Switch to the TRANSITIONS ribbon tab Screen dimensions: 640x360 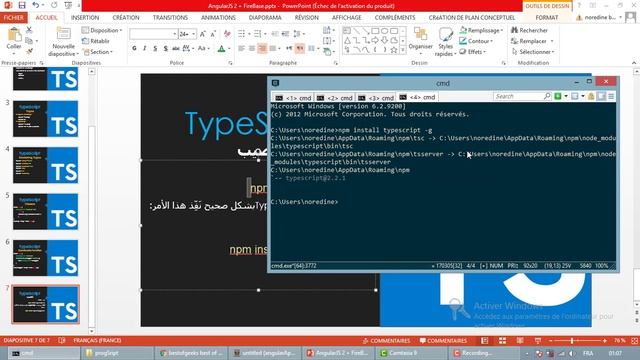point(170,18)
